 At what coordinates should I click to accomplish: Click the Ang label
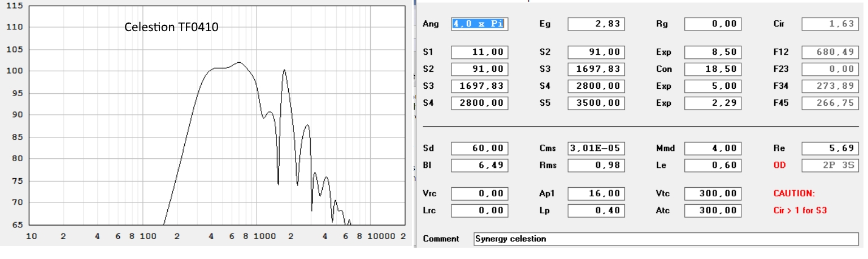coord(429,24)
